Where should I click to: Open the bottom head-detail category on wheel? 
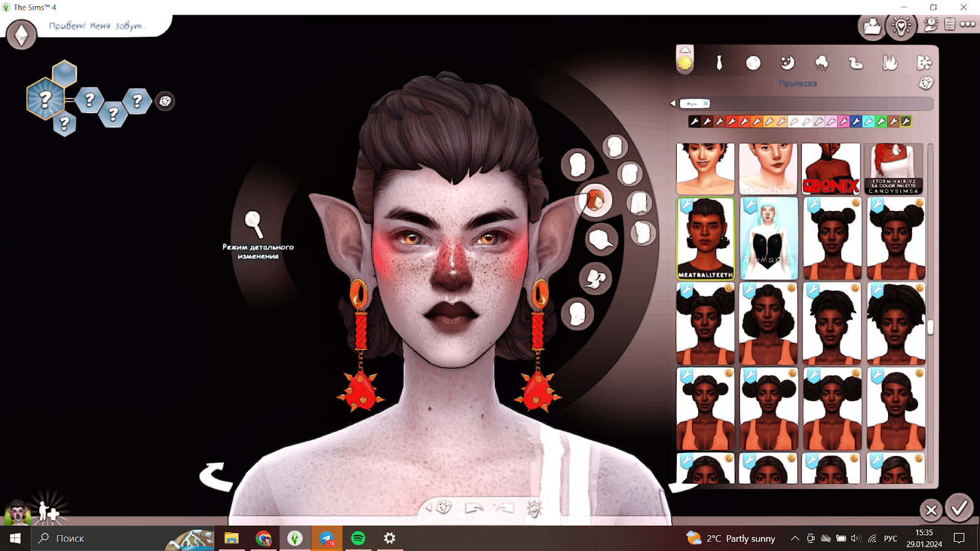577,314
